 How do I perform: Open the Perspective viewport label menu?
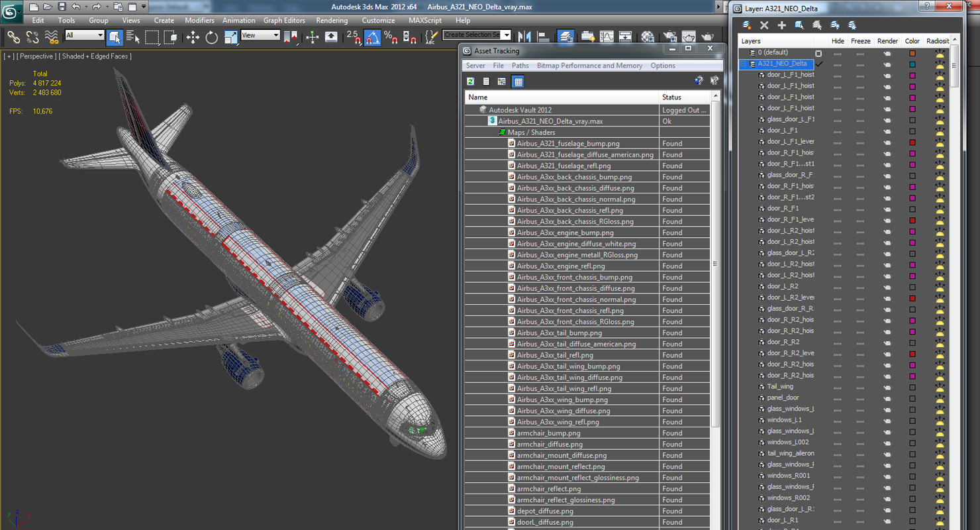[36, 56]
